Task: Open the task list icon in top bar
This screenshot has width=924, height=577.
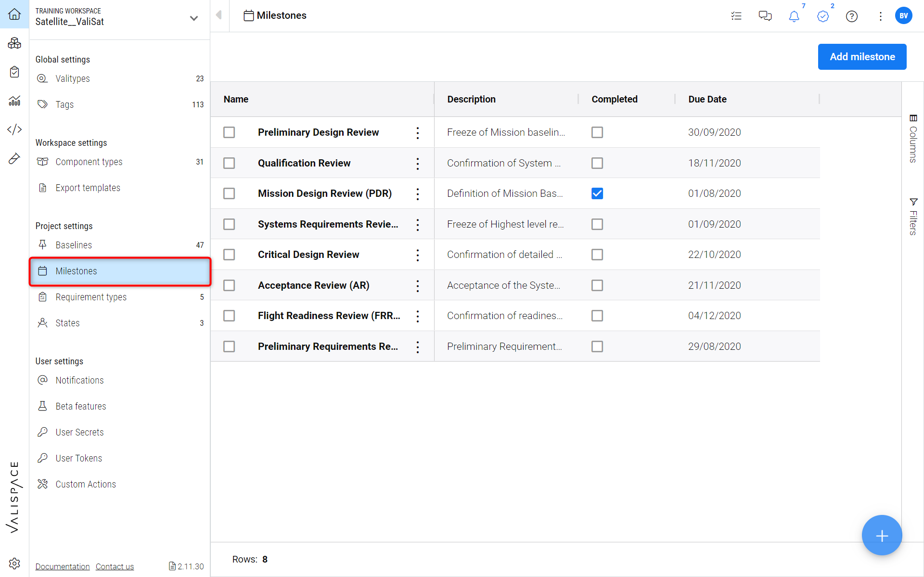Action: click(736, 16)
